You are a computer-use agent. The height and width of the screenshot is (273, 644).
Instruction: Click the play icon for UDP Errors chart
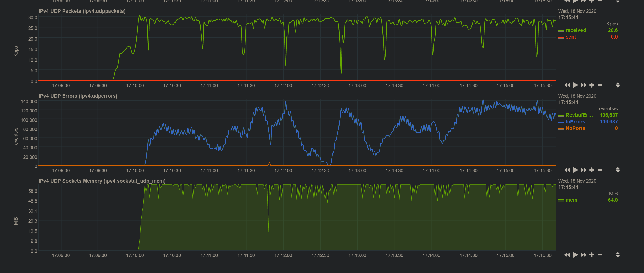coord(575,170)
